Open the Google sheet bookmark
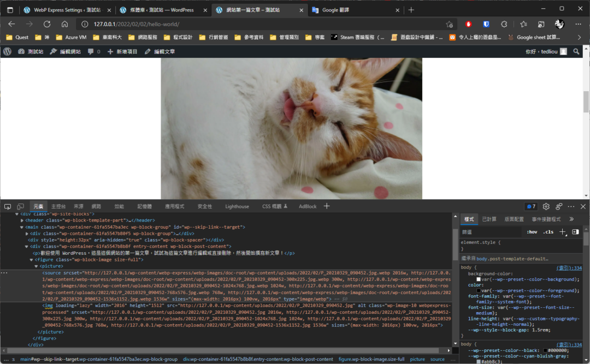This screenshot has height=364, width=590. 534,37
